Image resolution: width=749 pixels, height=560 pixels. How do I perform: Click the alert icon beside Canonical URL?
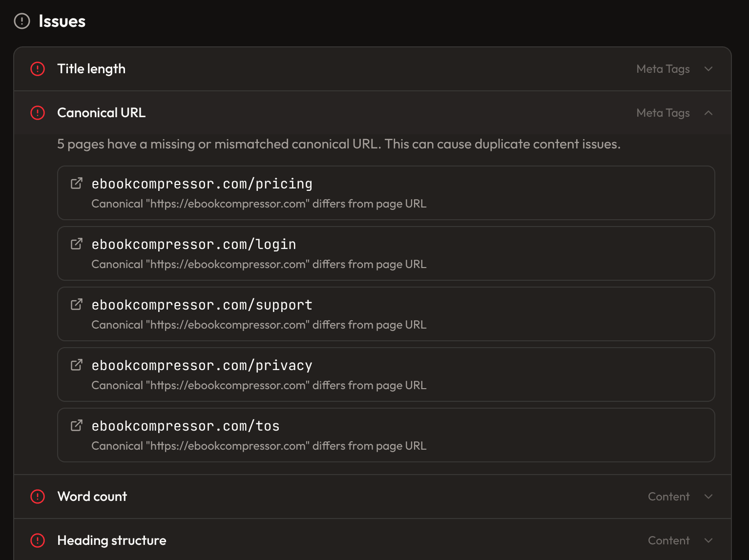(37, 113)
